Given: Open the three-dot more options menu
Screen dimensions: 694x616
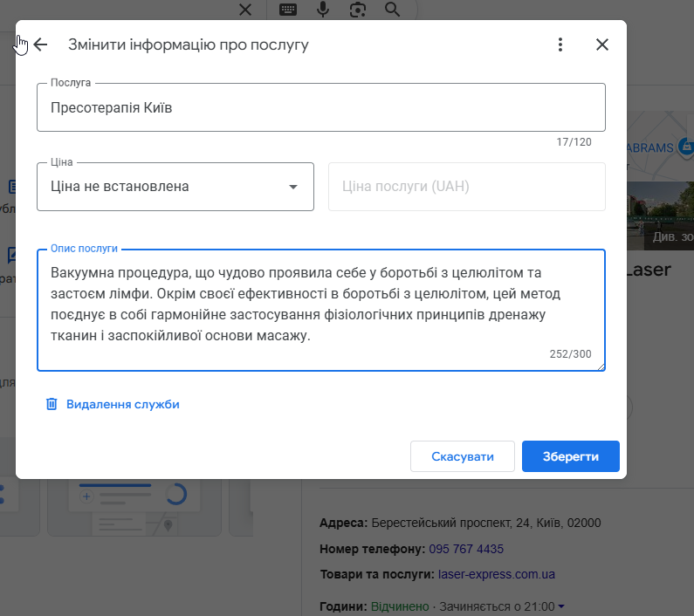Looking at the screenshot, I should 560,44.
